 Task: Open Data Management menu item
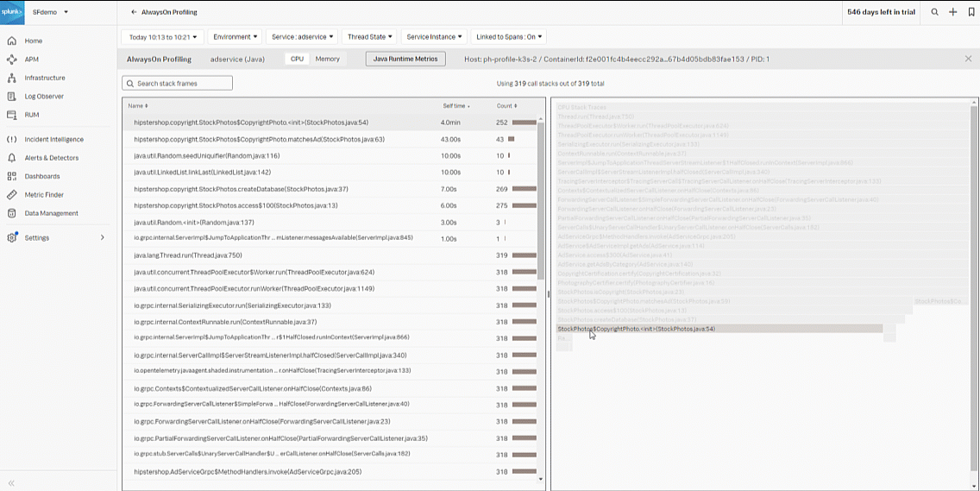coord(51,213)
